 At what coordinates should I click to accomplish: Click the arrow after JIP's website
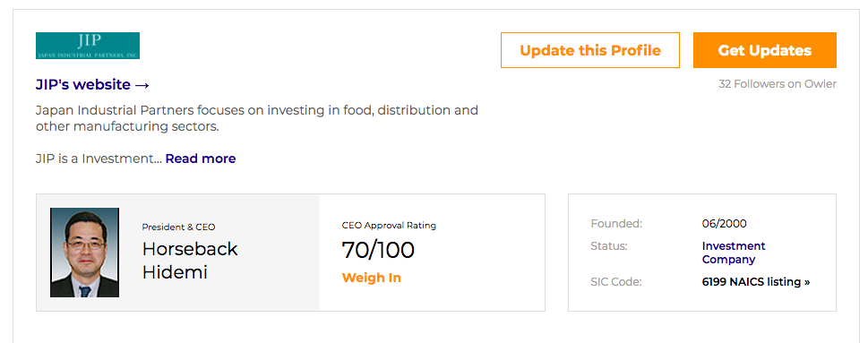[142, 85]
